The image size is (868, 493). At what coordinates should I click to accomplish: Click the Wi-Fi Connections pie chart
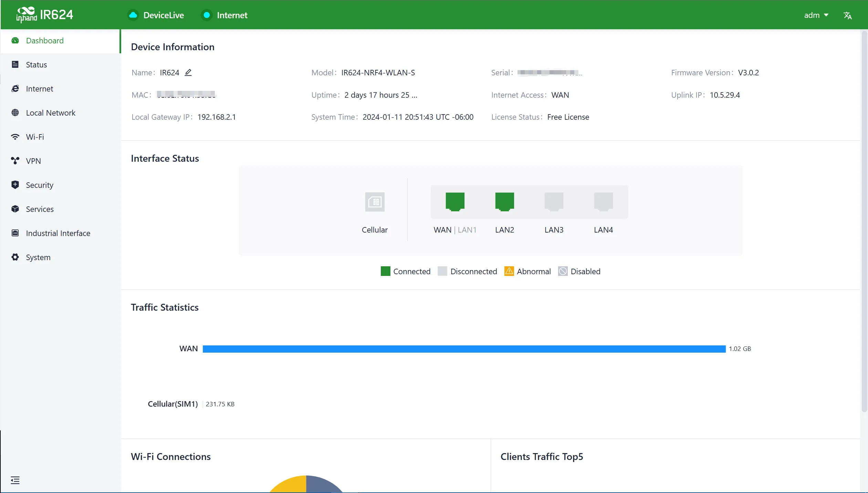pyautogui.click(x=306, y=484)
